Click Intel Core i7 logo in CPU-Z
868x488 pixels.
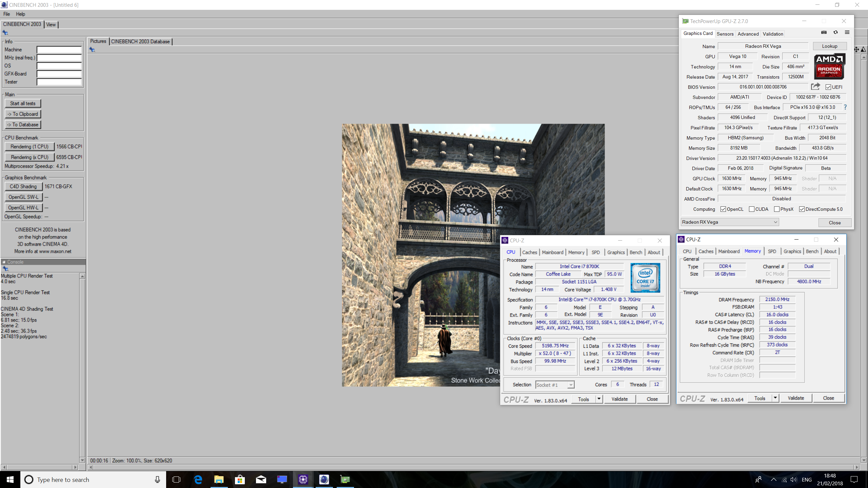(645, 278)
